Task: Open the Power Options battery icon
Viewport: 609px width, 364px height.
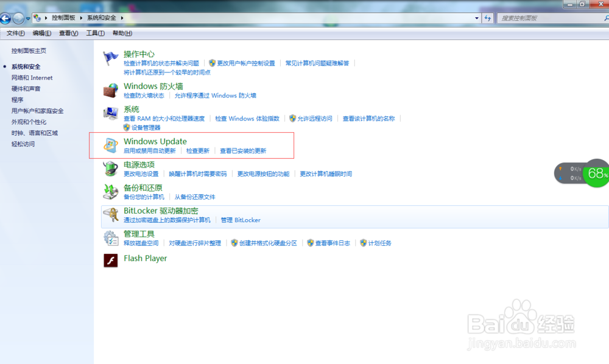Action: 111,169
